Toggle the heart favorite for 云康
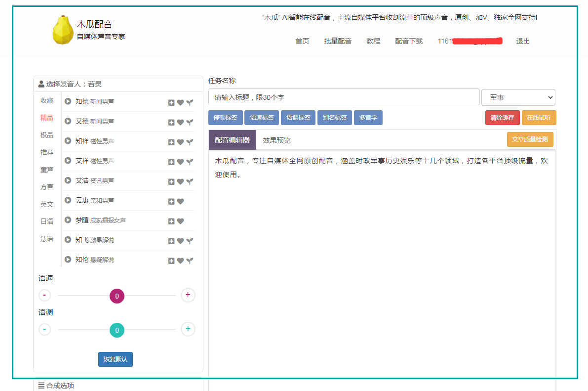Viewport: 588px width, 391px height. click(x=180, y=201)
